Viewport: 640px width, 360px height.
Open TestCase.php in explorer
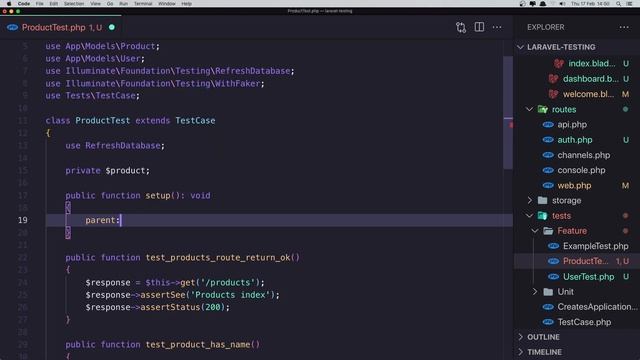point(584,322)
